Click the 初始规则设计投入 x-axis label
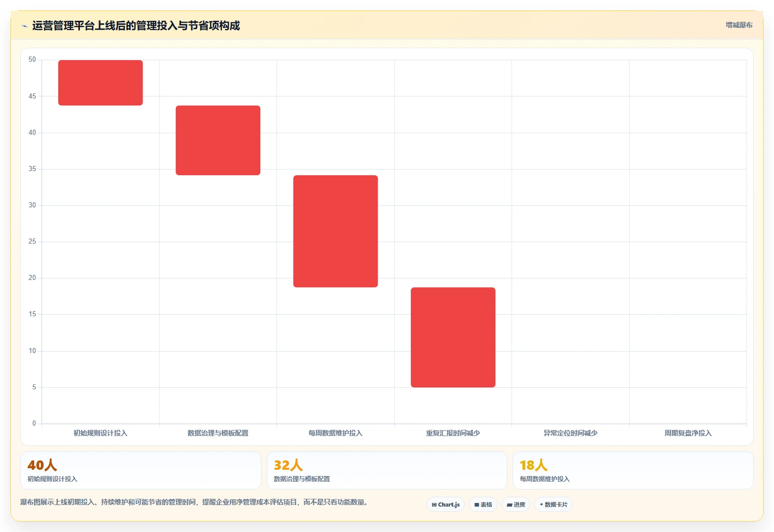 [x=100, y=433]
